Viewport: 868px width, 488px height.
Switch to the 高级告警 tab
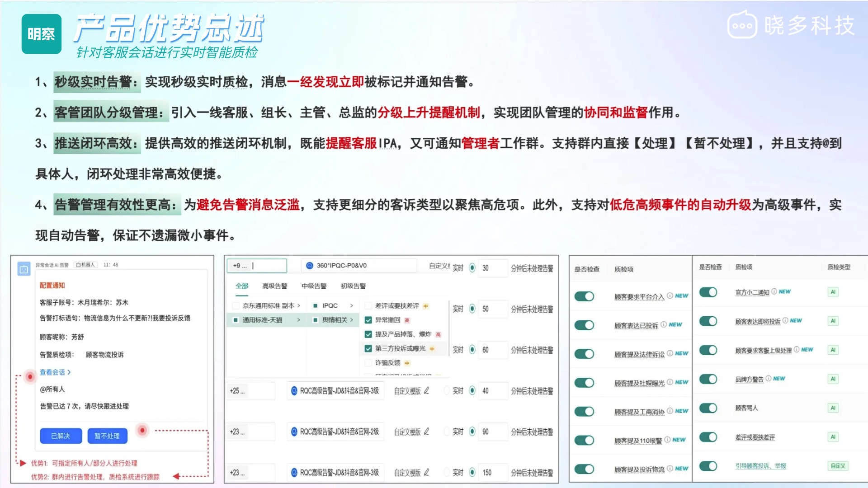click(275, 286)
